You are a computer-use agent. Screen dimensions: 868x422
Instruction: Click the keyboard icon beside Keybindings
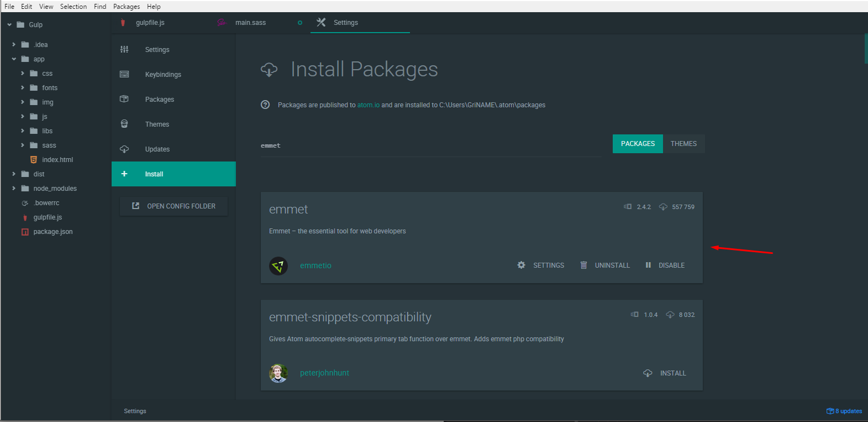124,74
